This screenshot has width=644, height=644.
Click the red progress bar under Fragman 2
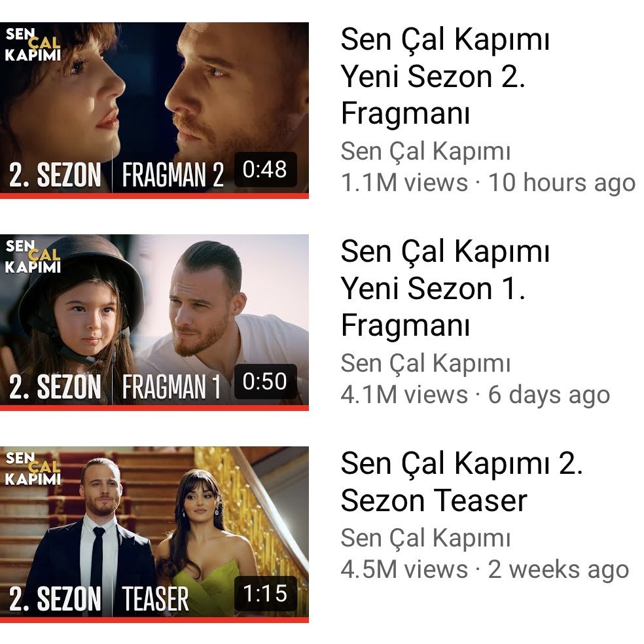154,196
